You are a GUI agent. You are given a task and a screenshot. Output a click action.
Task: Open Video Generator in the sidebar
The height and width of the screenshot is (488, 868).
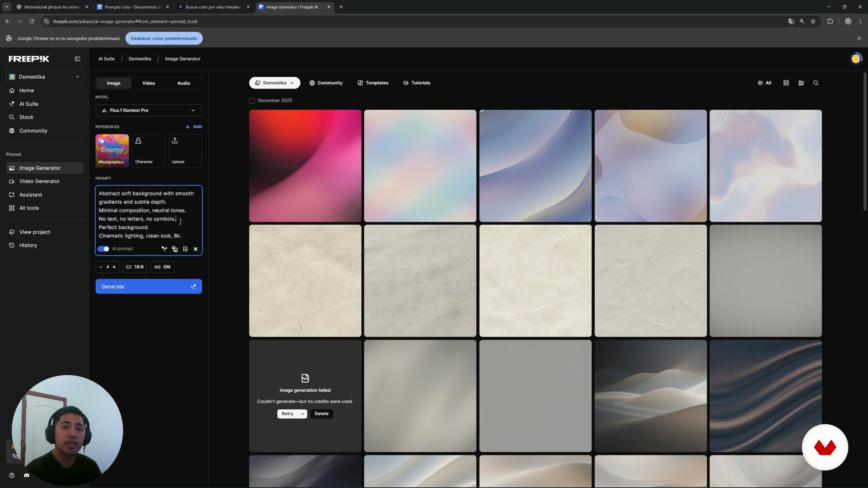45,181
